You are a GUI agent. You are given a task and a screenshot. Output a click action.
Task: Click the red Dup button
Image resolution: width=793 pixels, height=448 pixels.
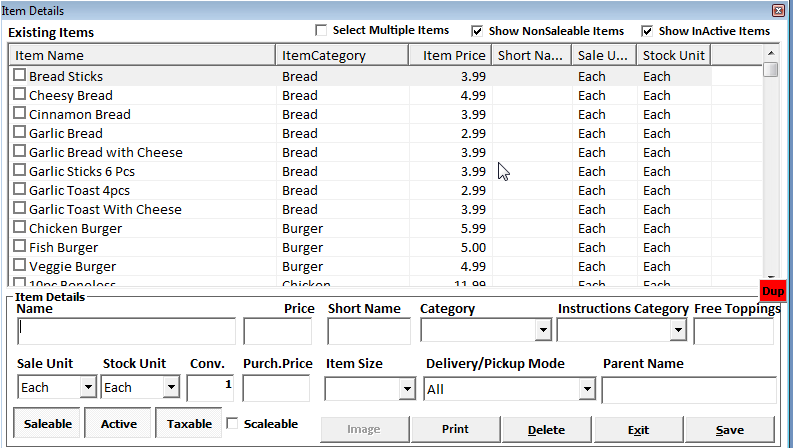[x=771, y=290]
